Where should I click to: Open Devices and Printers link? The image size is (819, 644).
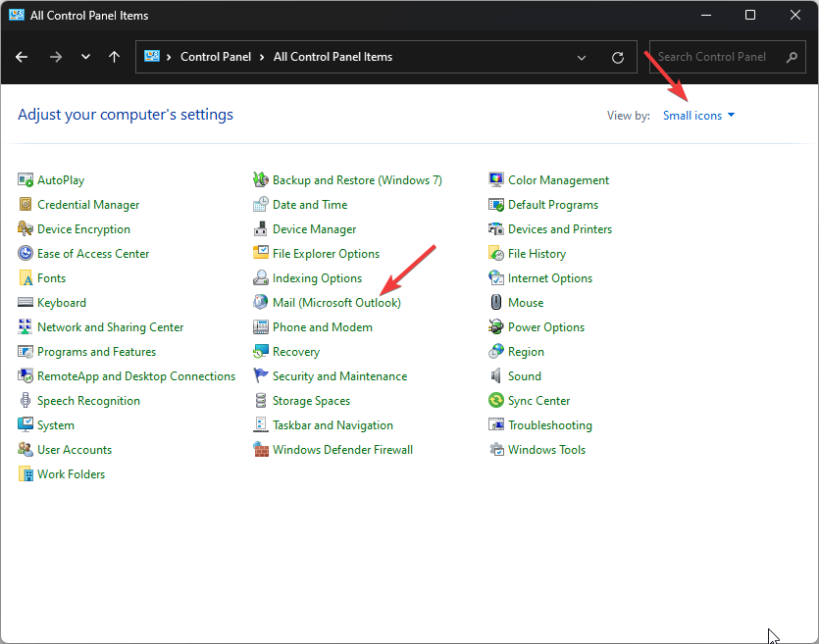click(559, 229)
